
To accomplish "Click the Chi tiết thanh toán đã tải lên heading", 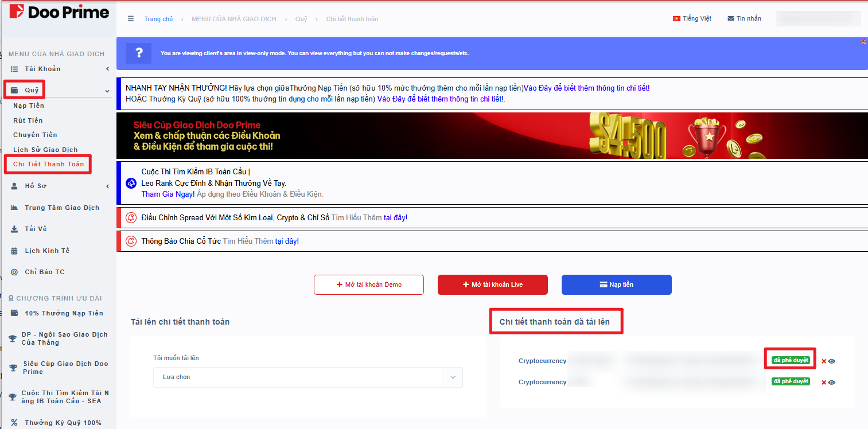I will click(x=555, y=322).
